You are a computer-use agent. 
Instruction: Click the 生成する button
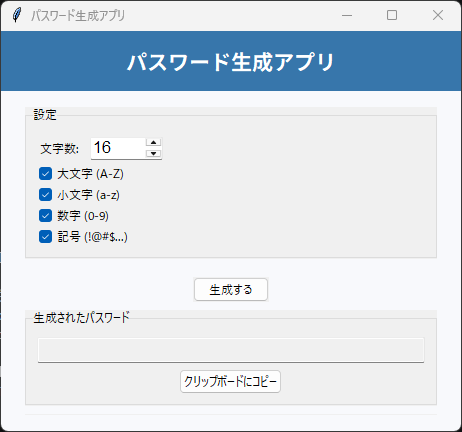(231, 290)
